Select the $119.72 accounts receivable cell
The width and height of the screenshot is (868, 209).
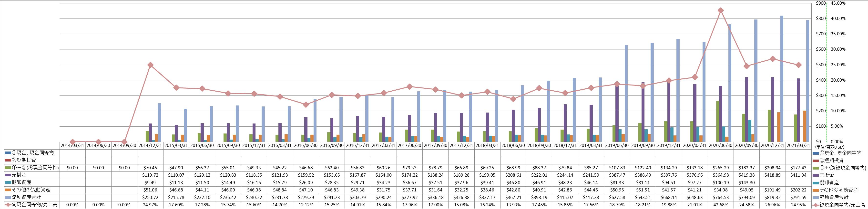[x=150, y=175]
